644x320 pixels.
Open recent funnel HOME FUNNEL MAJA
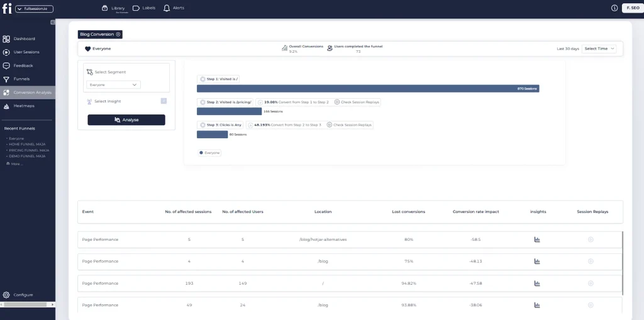tap(27, 145)
